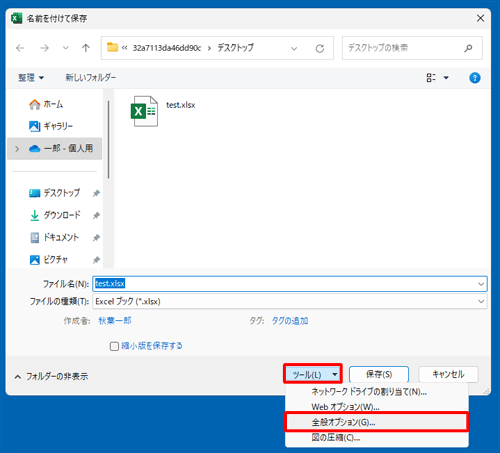
Task: Click タグの追加 to add tags
Action: tap(290, 321)
